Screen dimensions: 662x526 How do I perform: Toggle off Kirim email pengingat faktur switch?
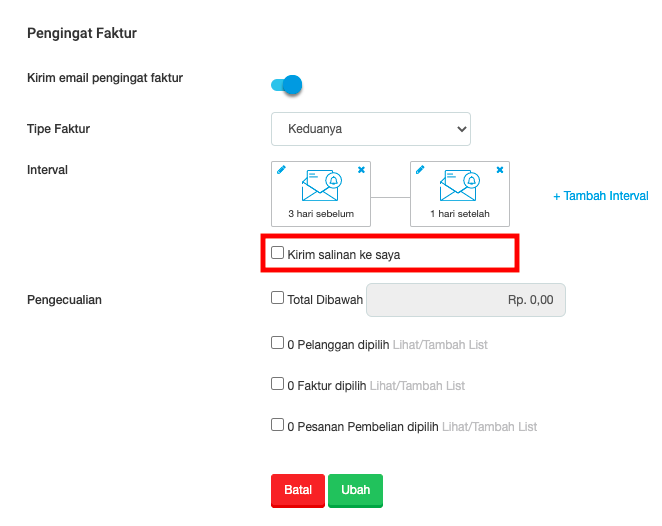click(x=287, y=85)
